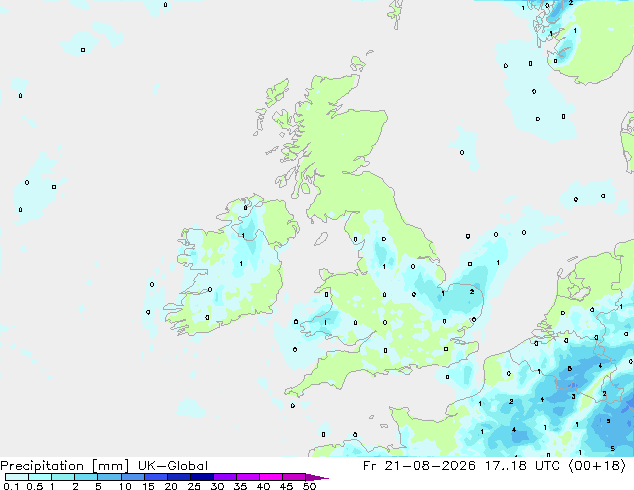The width and height of the screenshot is (634, 490).
Task: Click the "Precipitation [mm]" title text
Action: pos(64,466)
